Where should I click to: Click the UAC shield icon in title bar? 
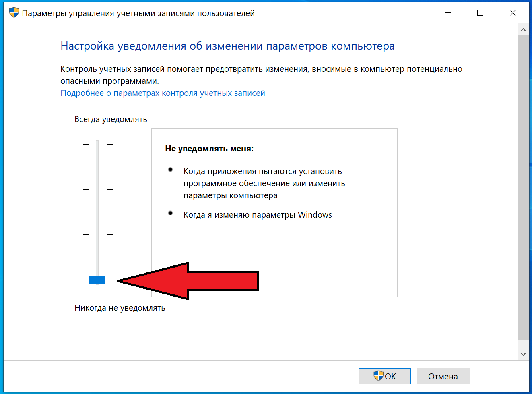pos(14,13)
